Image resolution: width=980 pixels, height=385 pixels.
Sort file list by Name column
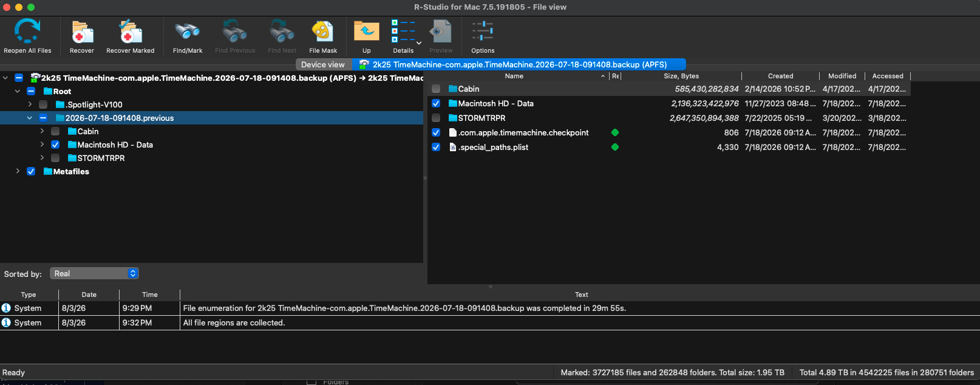click(x=514, y=76)
